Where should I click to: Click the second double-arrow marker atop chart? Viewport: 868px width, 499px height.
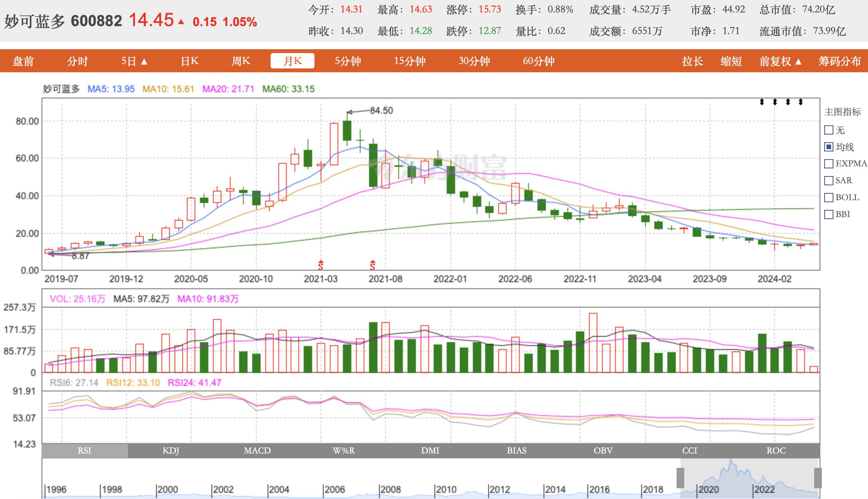[x=775, y=102]
